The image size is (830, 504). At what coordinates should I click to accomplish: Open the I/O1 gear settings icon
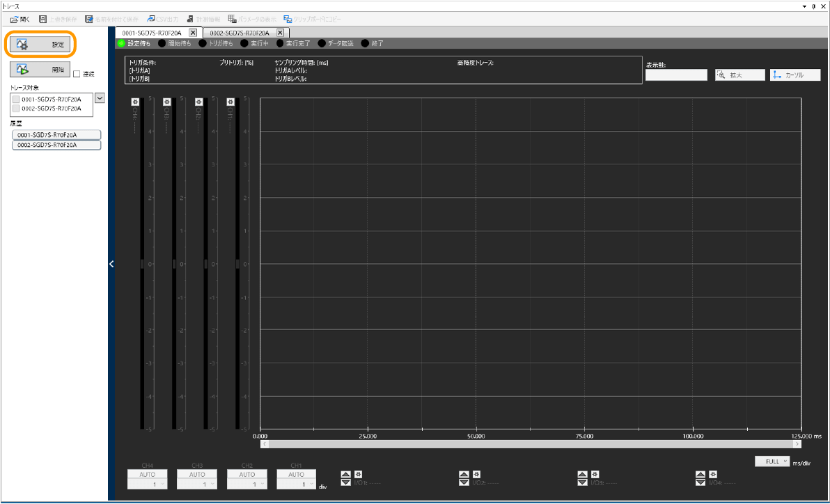[x=359, y=474]
